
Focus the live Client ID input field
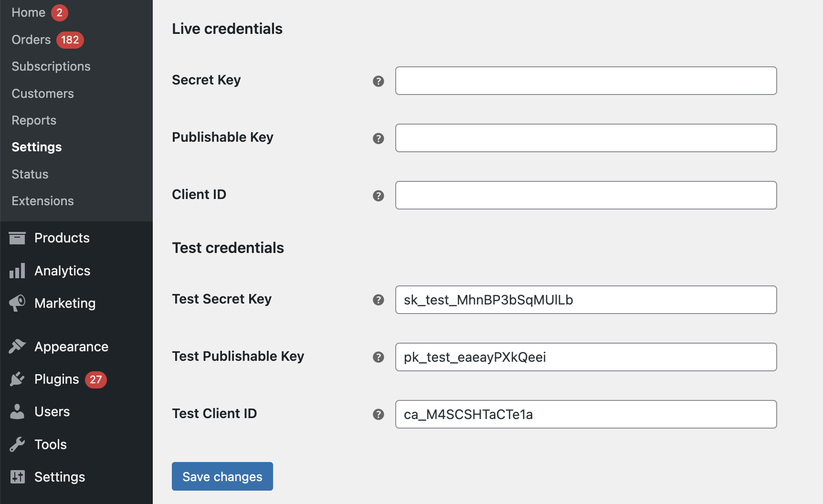[586, 195]
